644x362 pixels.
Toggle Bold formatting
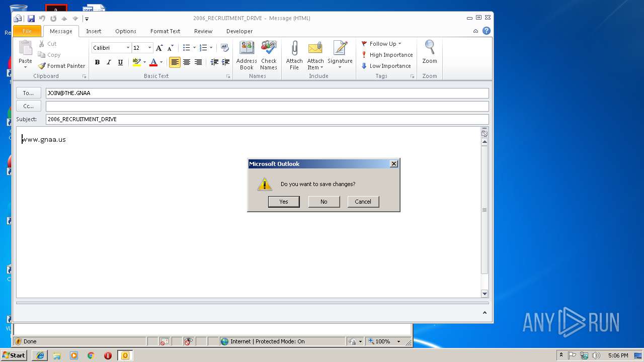click(x=97, y=62)
